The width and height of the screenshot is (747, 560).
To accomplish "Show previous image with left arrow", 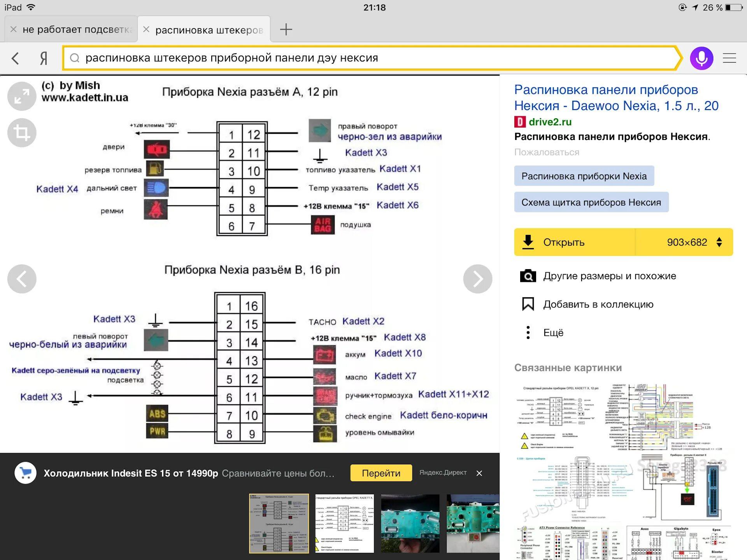I will (22, 279).
